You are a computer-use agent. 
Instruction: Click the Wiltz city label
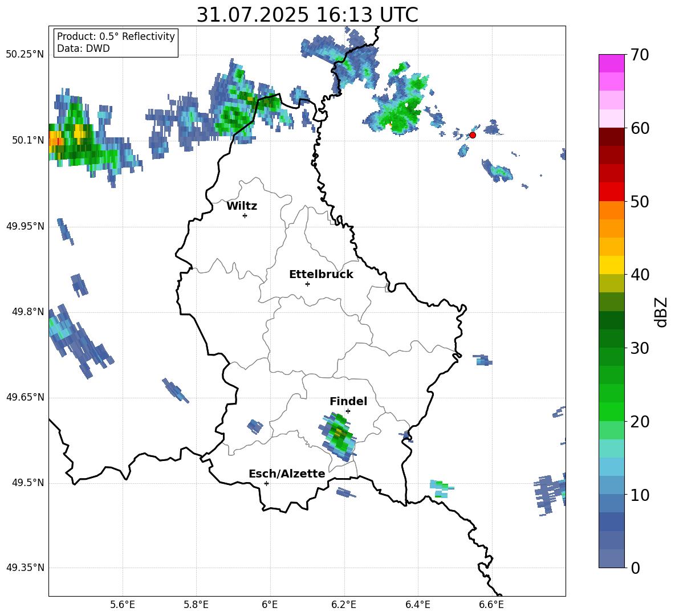pos(242,206)
